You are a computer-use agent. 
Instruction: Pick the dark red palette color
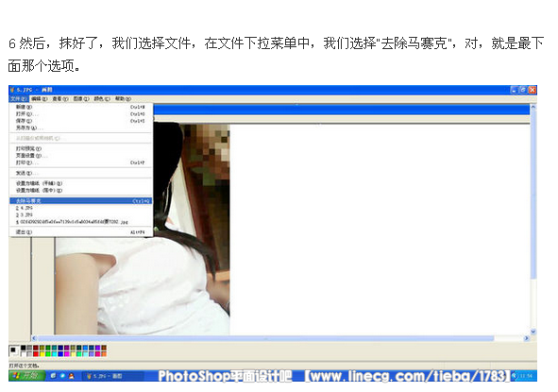pos(36,348)
